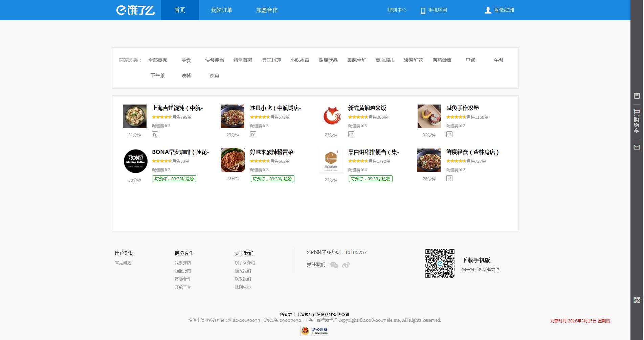Click the user avatar login icon

pyautogui.click(x=488, y=10)
